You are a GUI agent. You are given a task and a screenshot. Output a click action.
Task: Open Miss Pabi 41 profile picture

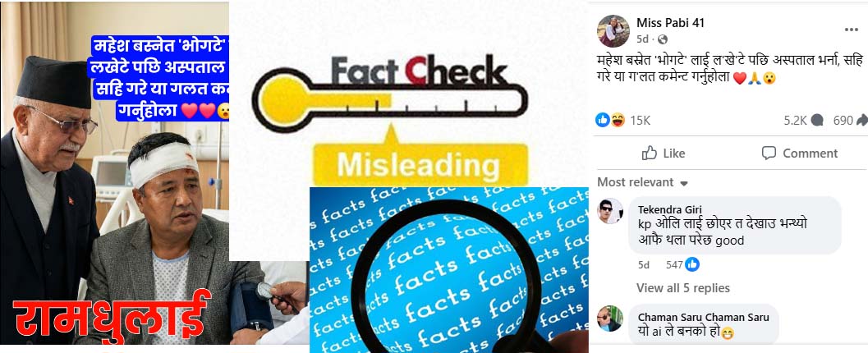tap(613, 31)
